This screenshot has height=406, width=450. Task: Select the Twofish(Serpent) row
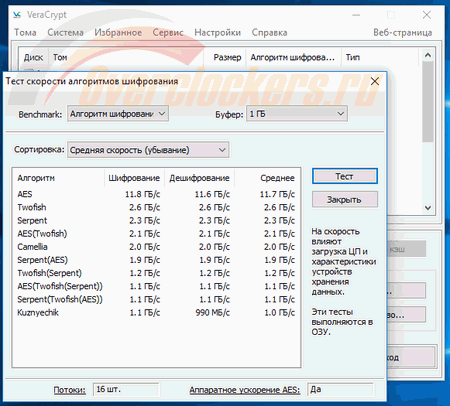(x=156, y=273)
